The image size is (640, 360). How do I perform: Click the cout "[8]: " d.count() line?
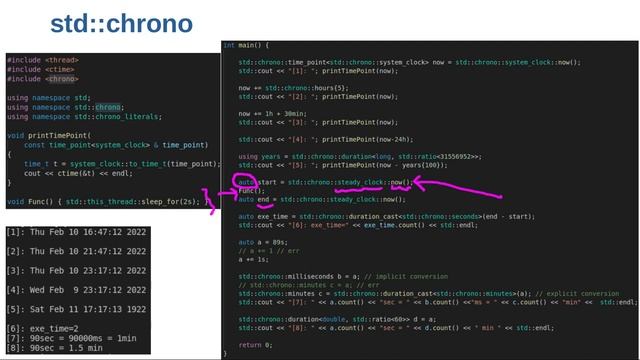(396, 328)
